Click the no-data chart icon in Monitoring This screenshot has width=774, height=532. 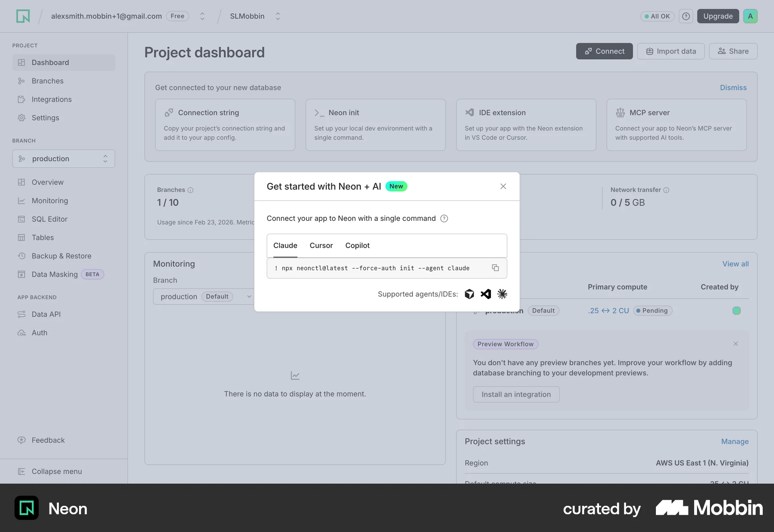pos(295,376)
